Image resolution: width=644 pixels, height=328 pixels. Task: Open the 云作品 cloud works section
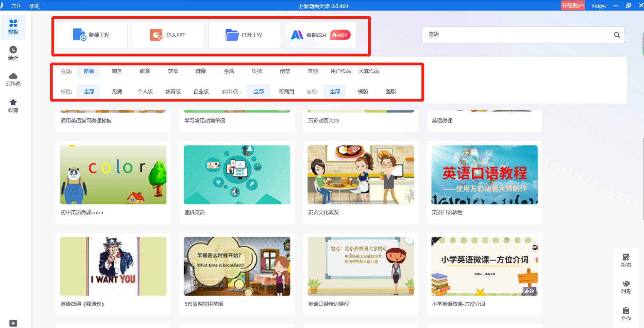13,79
